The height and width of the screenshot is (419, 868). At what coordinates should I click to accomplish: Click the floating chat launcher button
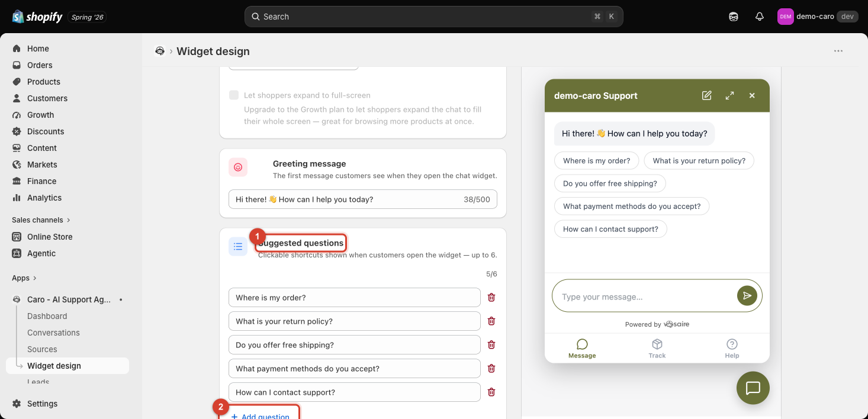point(753,388)
